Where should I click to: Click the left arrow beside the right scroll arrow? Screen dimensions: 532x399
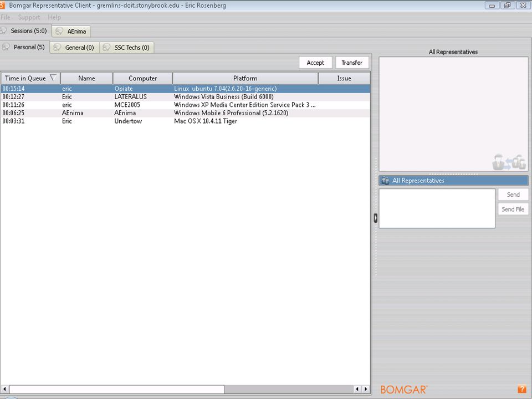coord(357,389)
